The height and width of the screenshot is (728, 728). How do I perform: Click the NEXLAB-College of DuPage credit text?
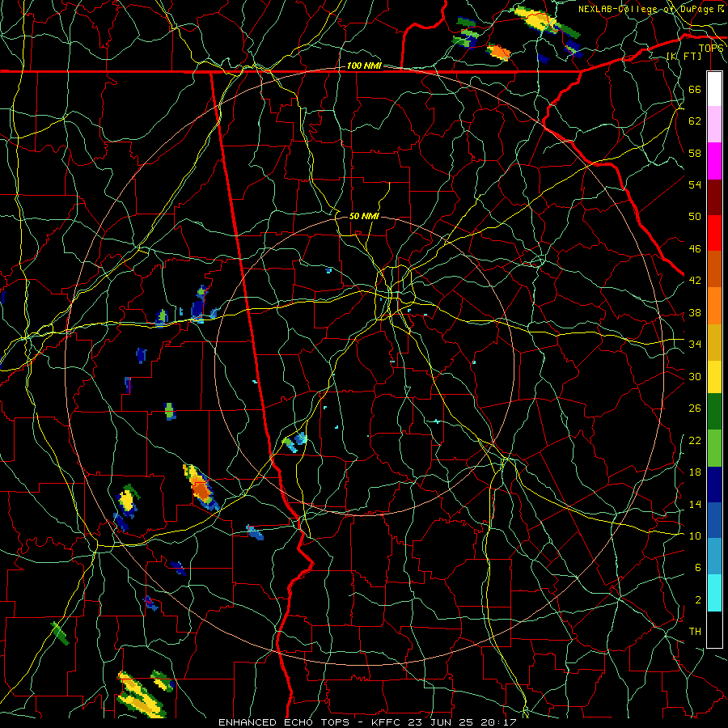pos(651,9)
